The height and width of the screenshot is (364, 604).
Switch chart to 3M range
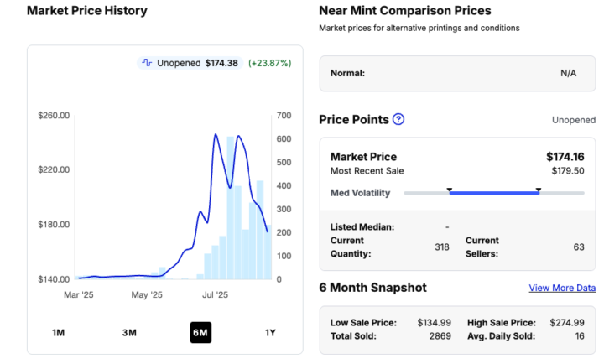click(129, 333)
